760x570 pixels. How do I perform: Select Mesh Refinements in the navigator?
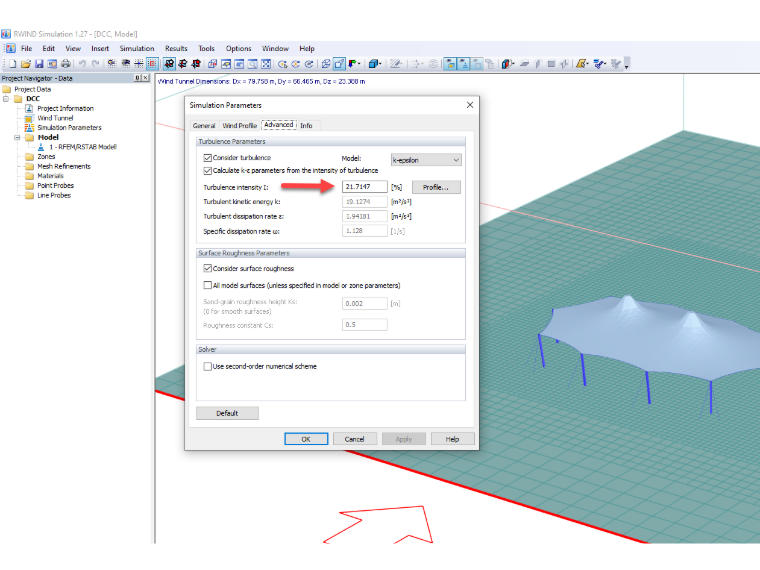click(64, 166)
